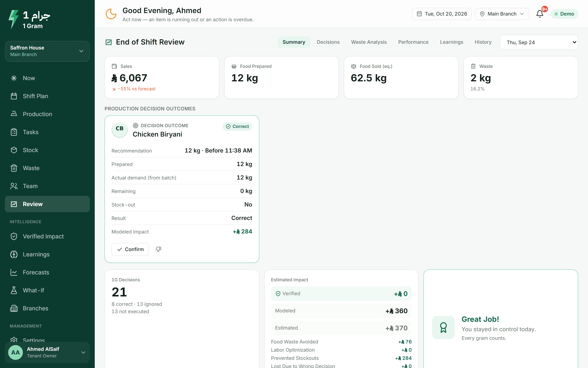The height and width of the screenshot is (368, 588).
Task: Click the Estimated +370 row
Action: [341, 328]
